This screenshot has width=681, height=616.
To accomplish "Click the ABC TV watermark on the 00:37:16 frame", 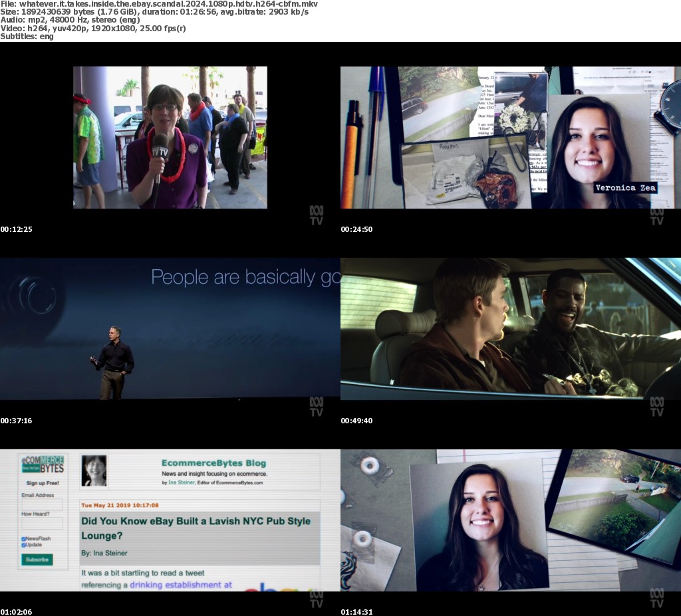I will (x=316, y=407).
